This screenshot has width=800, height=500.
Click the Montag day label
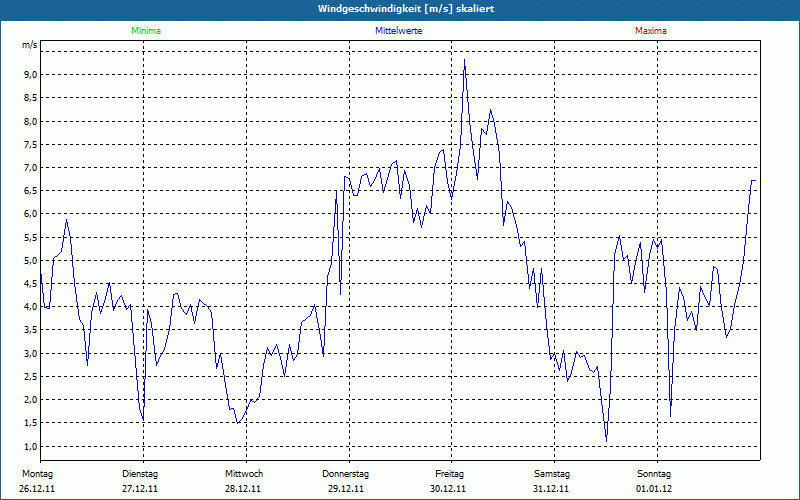tap(37, 474)
